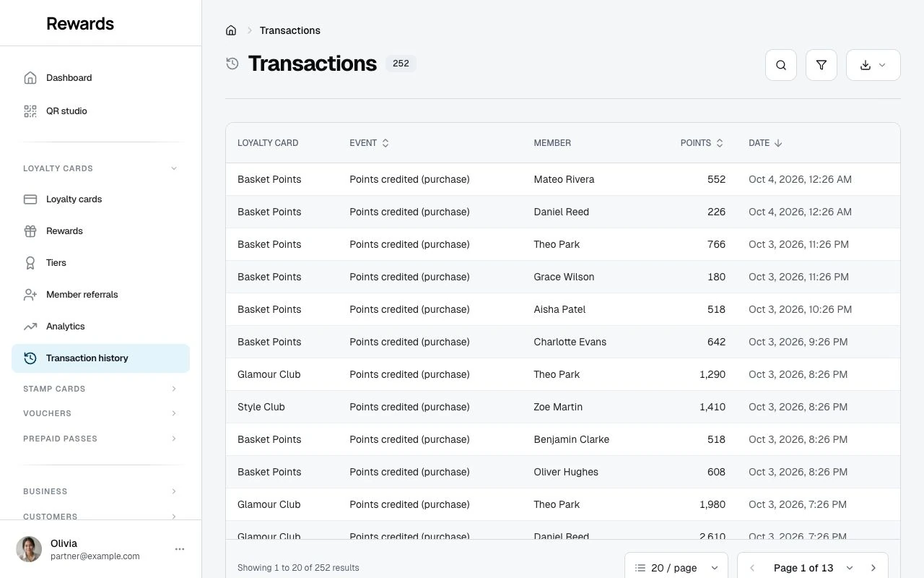
Task: Select the Mateo Rivera transaction row
Action: 563,179
